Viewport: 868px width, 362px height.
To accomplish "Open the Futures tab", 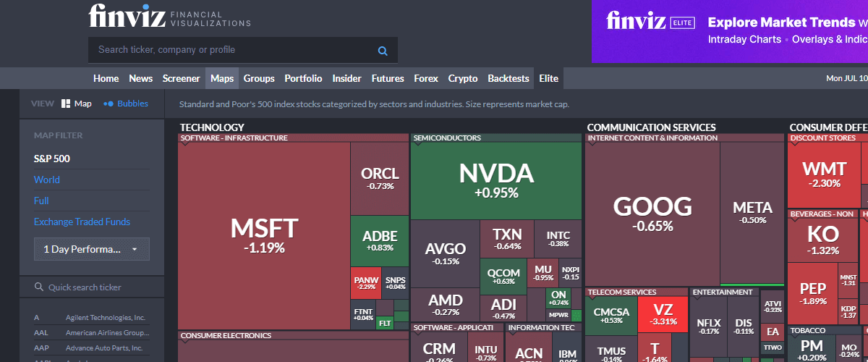I will [388, 78].
